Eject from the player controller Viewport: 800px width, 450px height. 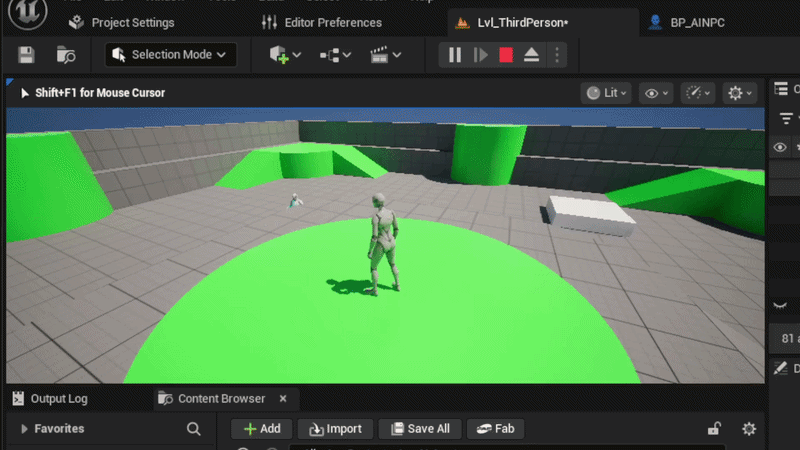coord(531,55)
